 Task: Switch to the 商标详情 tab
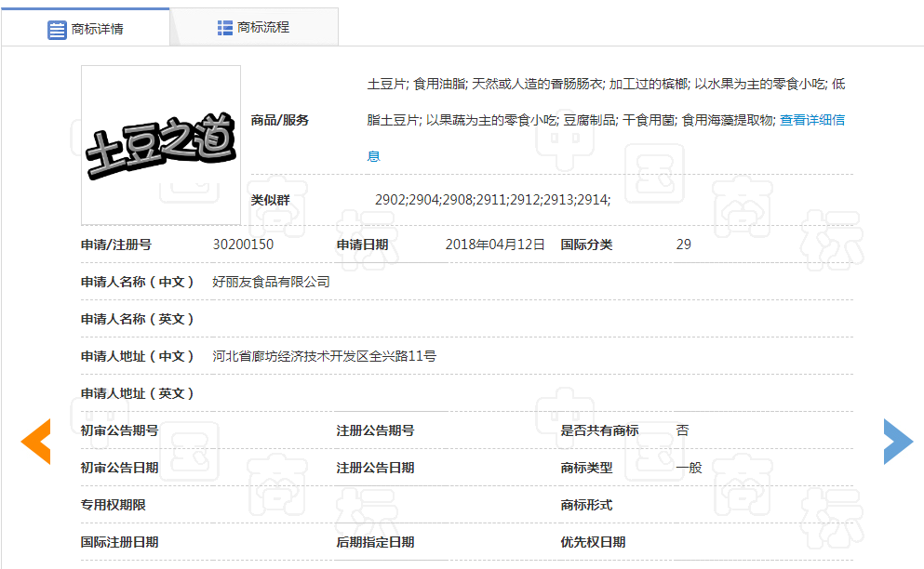(x=86, y=29)
